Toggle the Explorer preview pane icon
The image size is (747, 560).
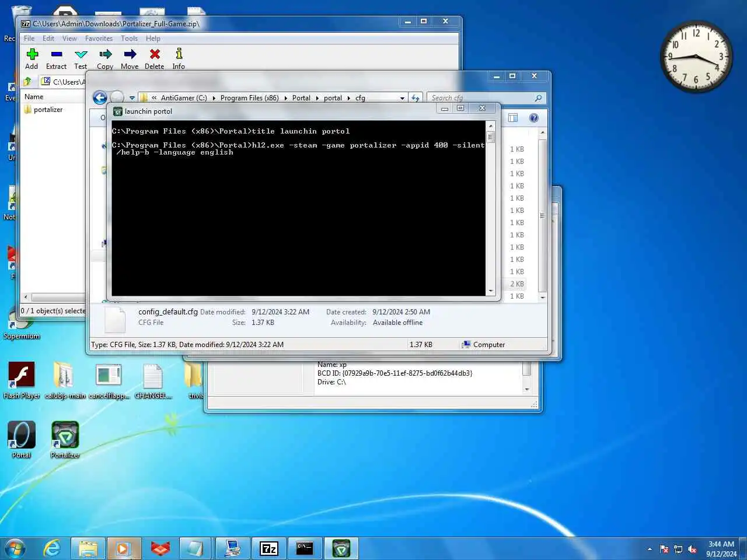pyautogui.click(x=513, y=118)
